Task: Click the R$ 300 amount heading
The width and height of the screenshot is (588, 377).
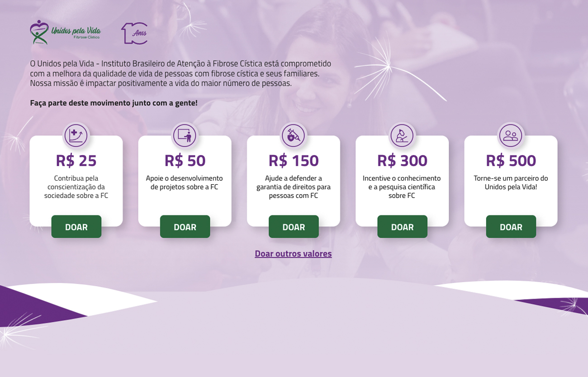Action: point(402,160)
